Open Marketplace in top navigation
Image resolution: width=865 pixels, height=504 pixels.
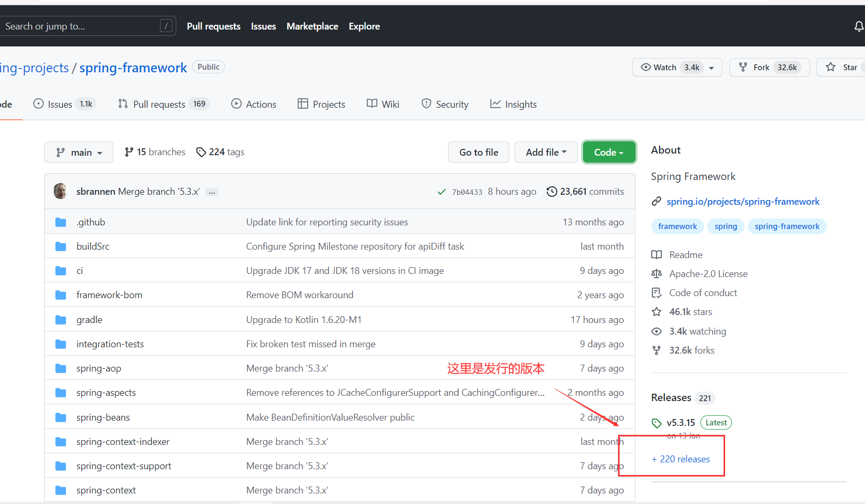coord(312,26)
